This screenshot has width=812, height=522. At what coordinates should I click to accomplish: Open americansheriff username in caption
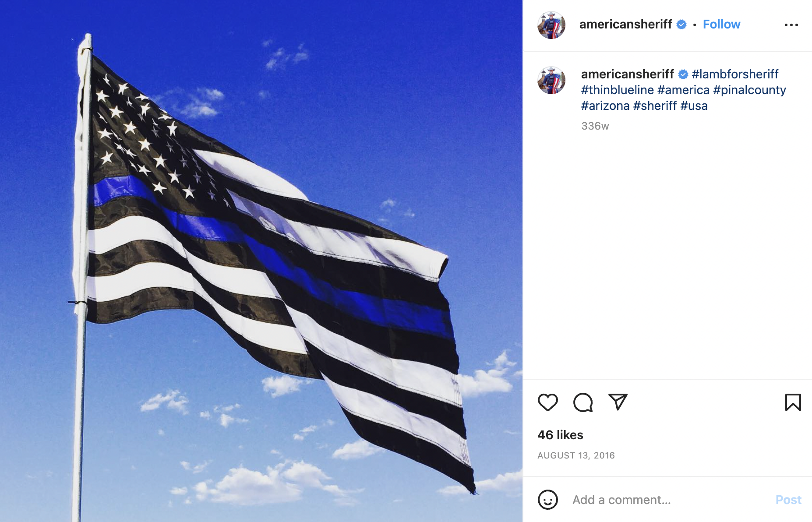[627, 74]
